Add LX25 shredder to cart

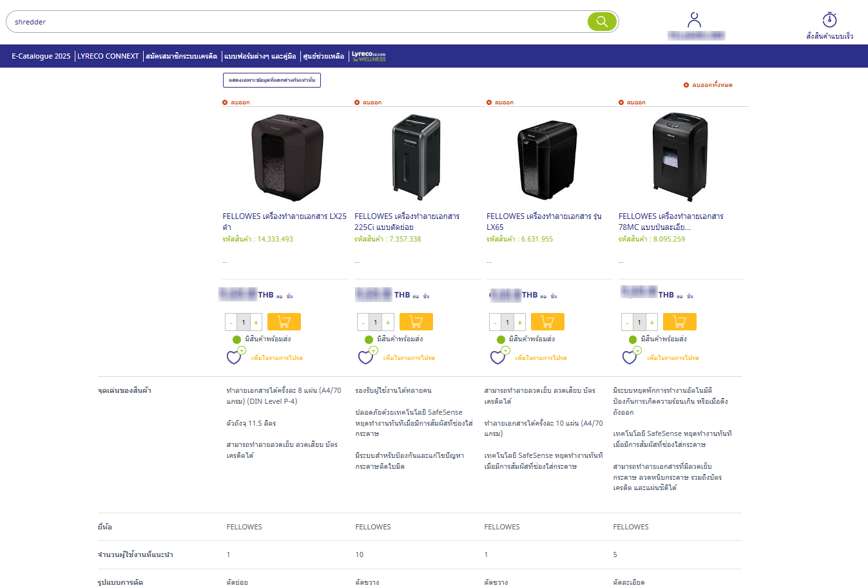(x=284, y=321)
